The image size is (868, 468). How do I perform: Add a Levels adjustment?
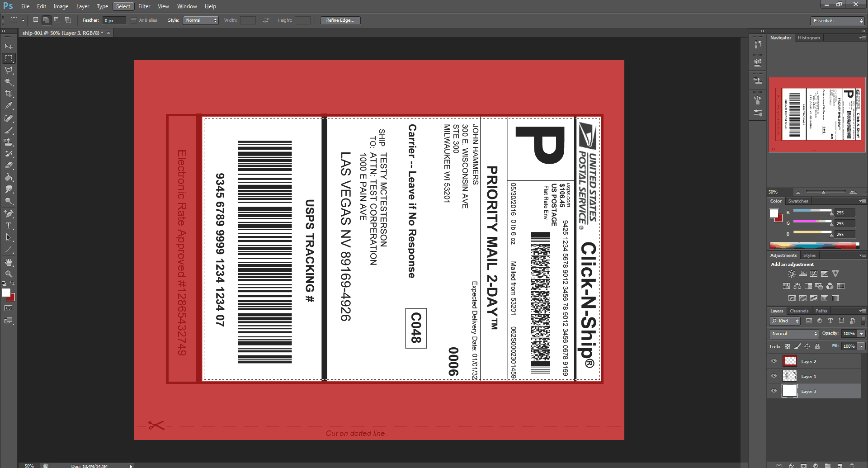[x=803, y=274]
